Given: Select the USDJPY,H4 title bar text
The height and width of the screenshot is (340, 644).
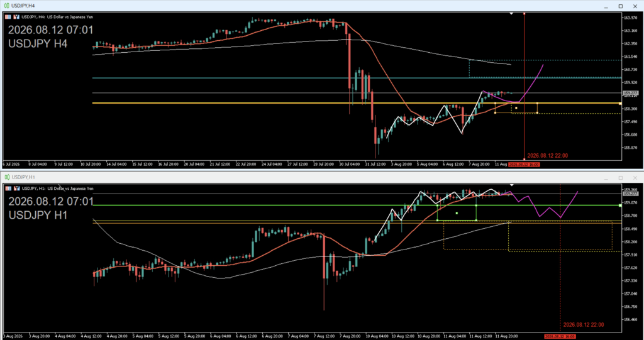Looking at the screenshot, I should (x=23, y=6).
